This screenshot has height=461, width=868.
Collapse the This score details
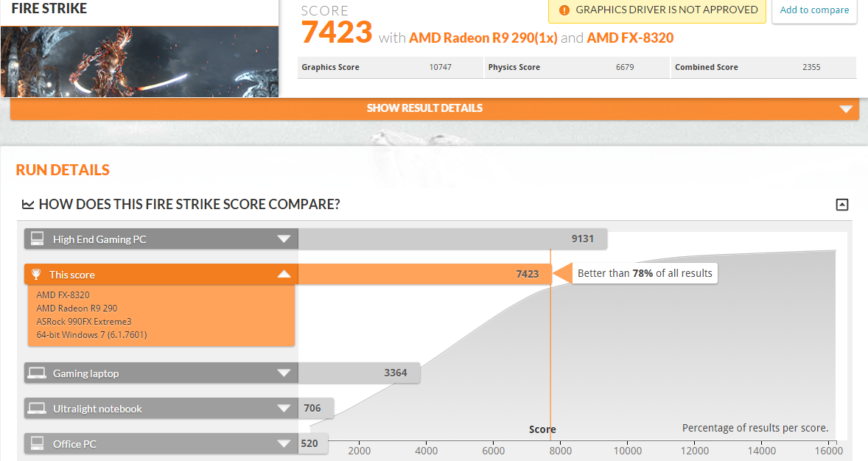coord(284,274)
